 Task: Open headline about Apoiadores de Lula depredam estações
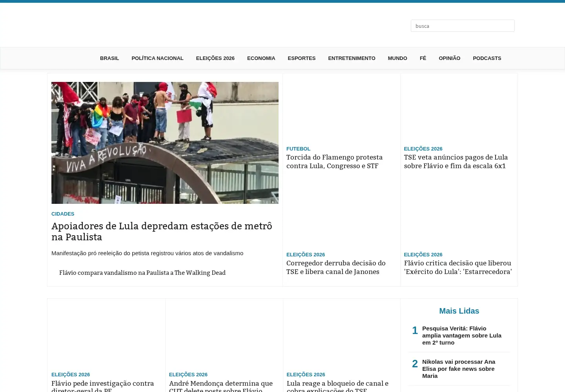162,231
